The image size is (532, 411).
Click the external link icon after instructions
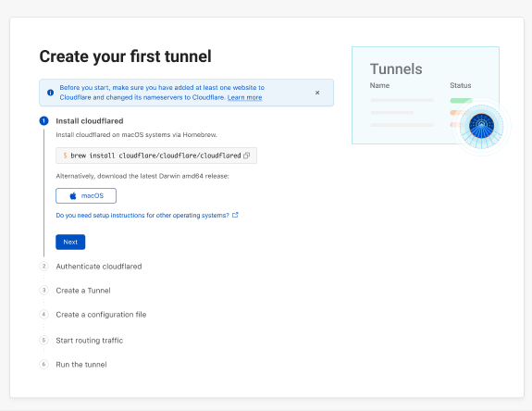pyautogui.click(x=235, y=215)
